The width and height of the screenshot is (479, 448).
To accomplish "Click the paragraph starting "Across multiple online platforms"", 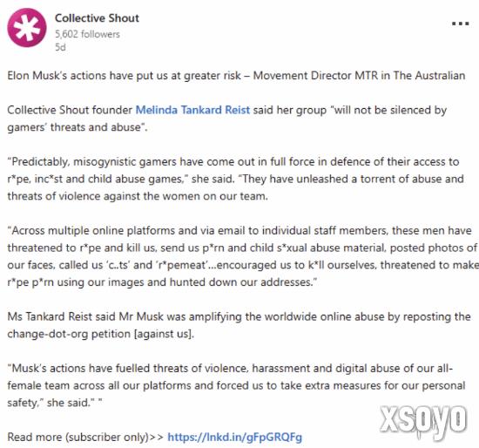I will coord(243,256).
